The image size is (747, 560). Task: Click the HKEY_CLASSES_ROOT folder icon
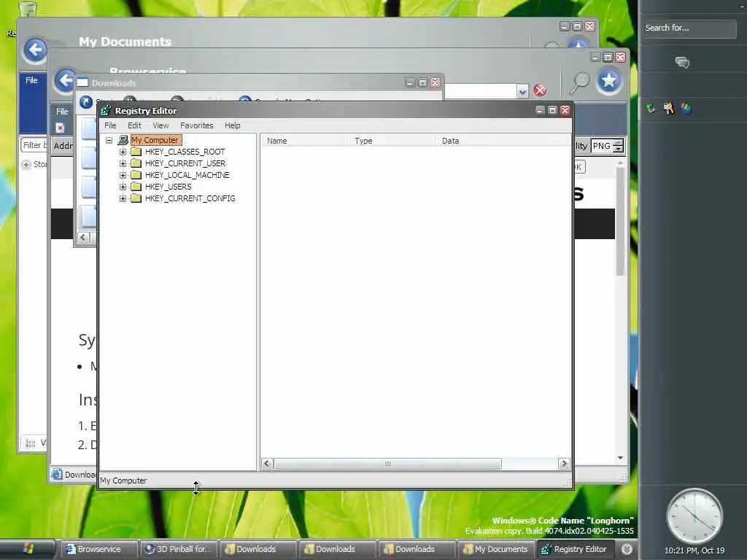pyautogui.click(x=136, y=152)
